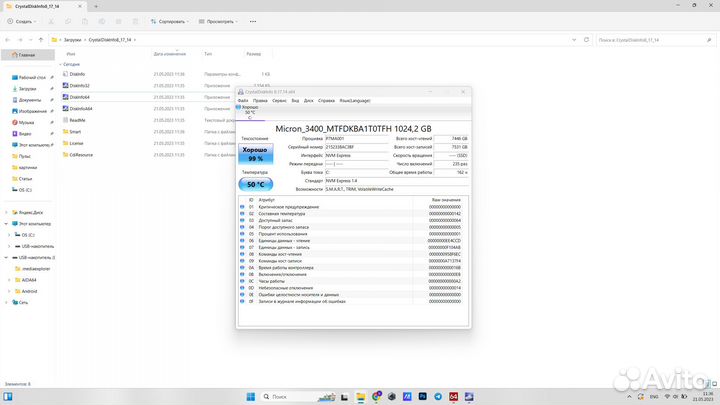Open the DiskInfo64 application file
The image size is (720, 405).
click(x=78, y=97)
